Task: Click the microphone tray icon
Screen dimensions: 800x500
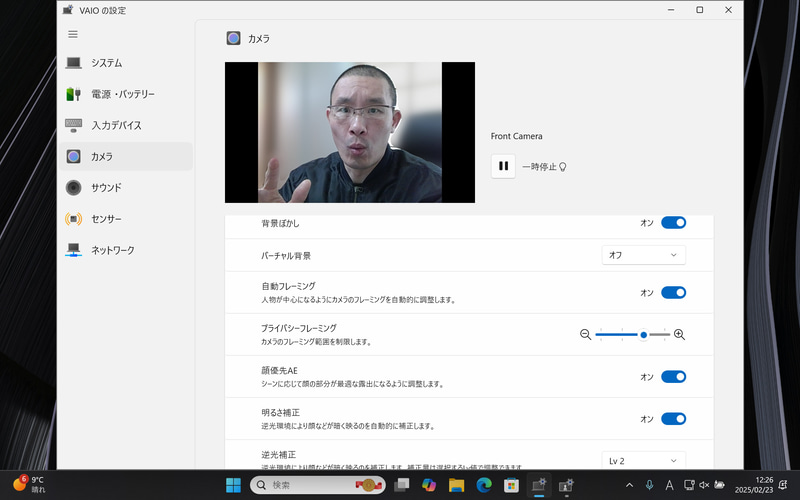Action: [x=649, y=485]
